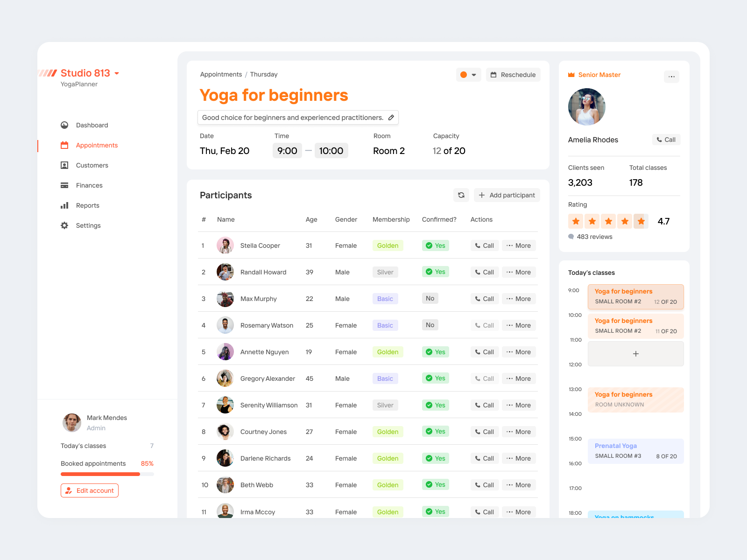Open the Reports section
Viewport: 747px width, 560px height.
click(x=87, y=205)
